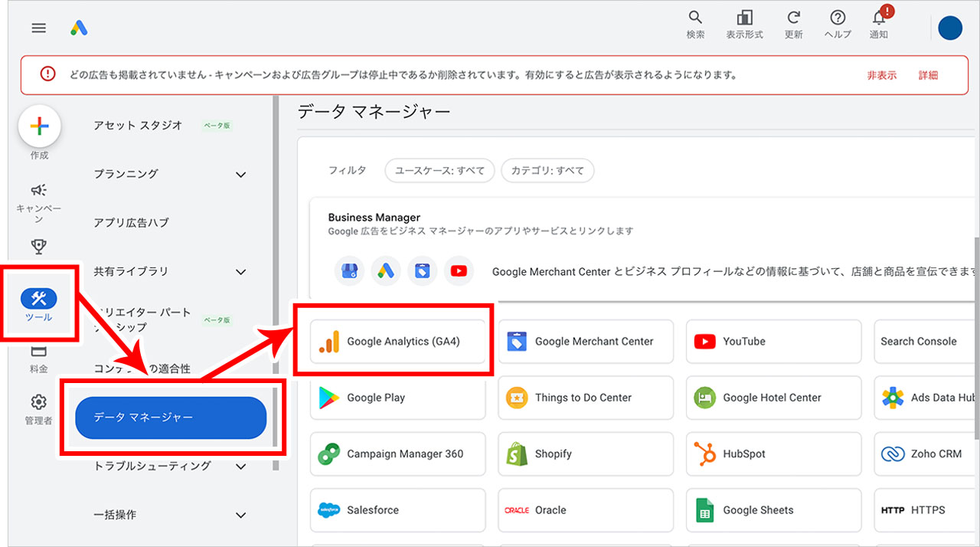Open the Google Analytics (GA4) connector
The image size is (980, 547).
point(395,341)
